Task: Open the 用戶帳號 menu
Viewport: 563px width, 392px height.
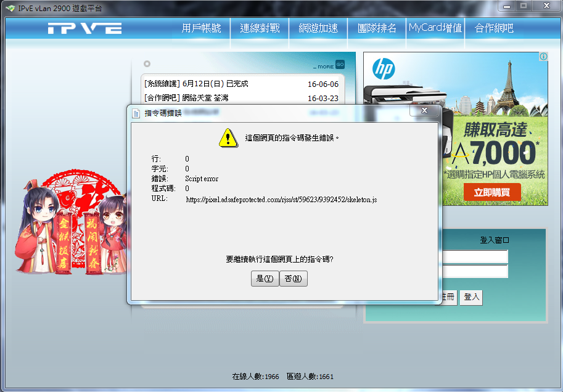Action: [201, 28]
